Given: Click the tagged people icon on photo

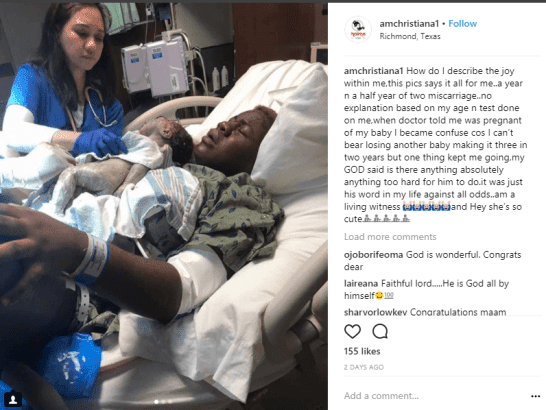Looking at the screenshot, I should (13, 399).
